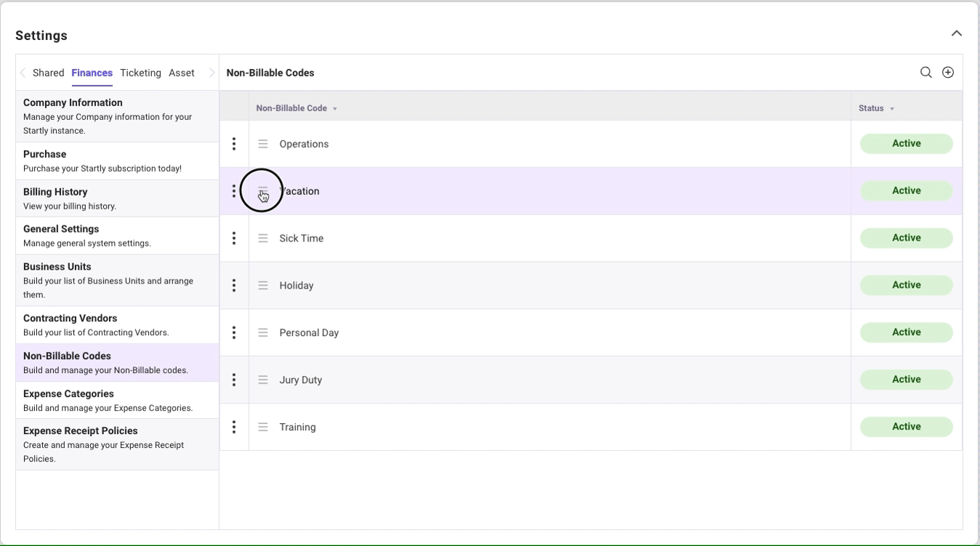
Task: Switch to the Ticketing tab
Action: [x=140, y=73]
